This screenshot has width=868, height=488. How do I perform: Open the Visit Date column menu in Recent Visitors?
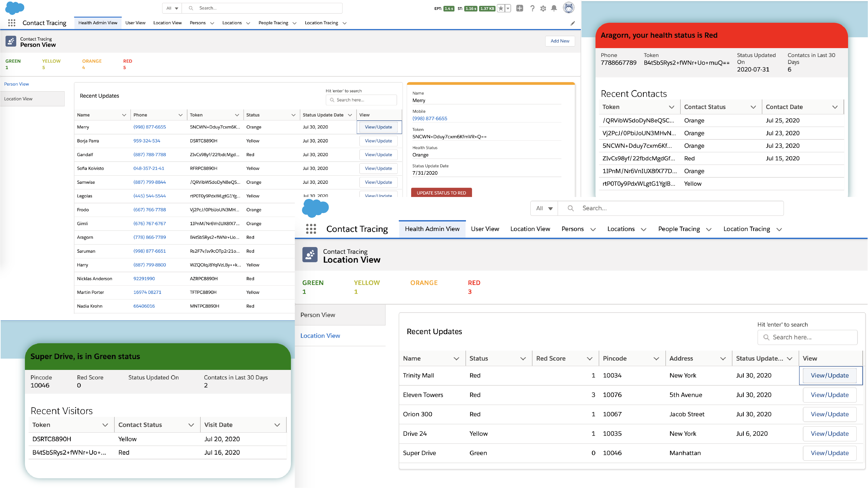277,425
